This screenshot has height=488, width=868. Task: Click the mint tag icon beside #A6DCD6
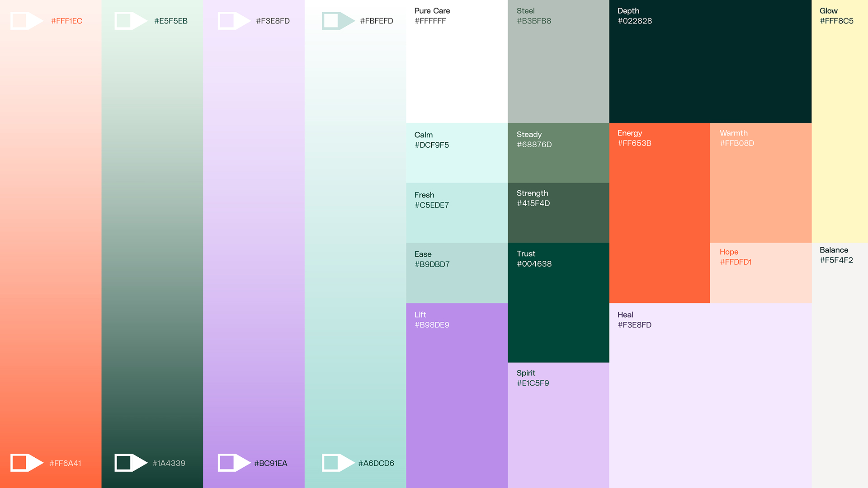[338, 463]
